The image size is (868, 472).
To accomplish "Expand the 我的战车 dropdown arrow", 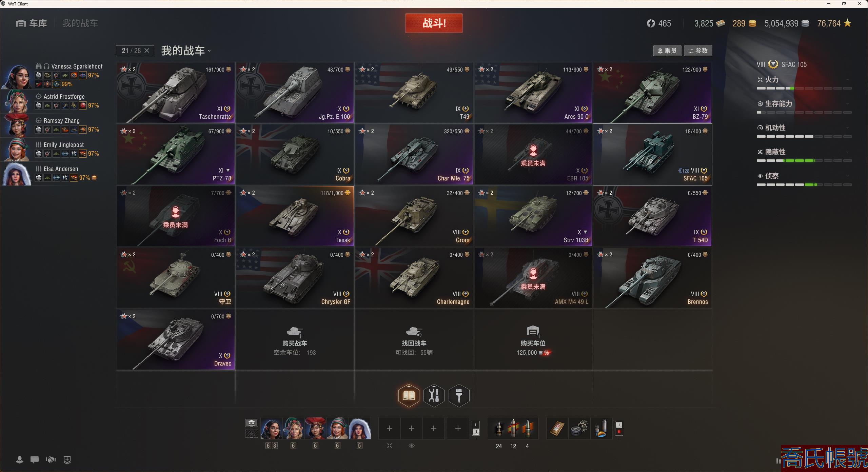I will coord(209,51).
